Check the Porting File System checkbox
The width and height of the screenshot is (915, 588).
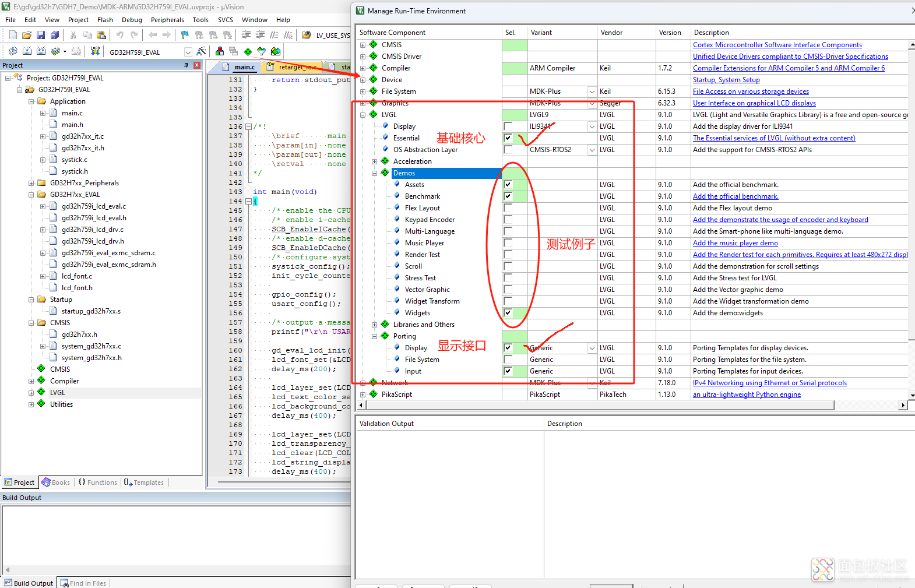508,360
